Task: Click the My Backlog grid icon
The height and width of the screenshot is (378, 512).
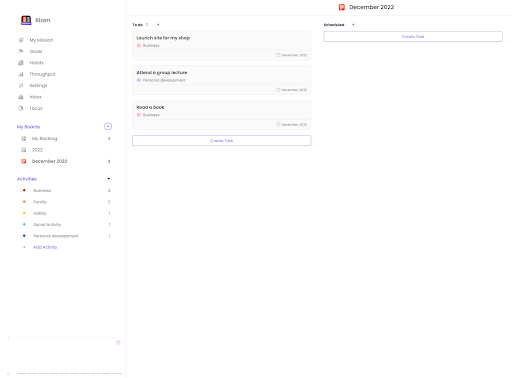Action: [24, 138]
